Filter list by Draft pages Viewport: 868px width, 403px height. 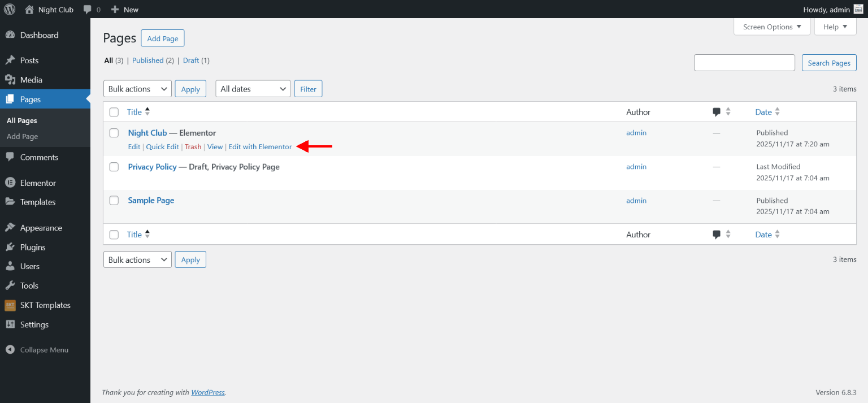click(x=191, y=60)
